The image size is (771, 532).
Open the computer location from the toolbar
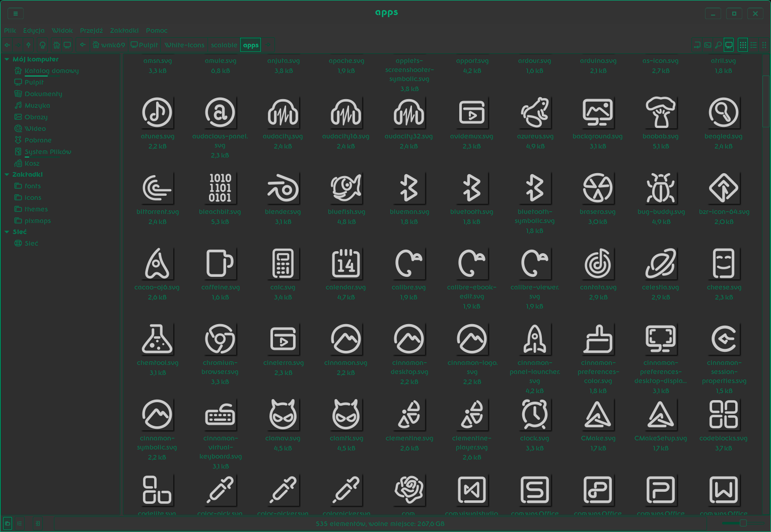click(67, 45)
